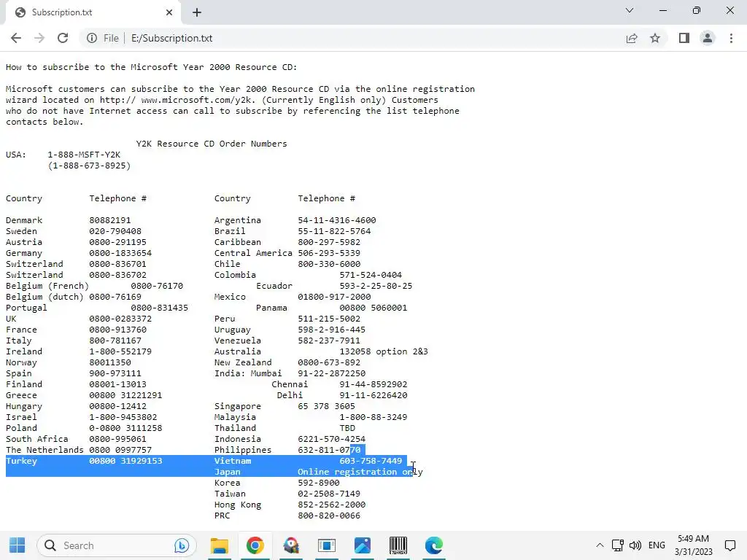Switch the ENG input language
The image size is (747, 560).
[657, 545]
